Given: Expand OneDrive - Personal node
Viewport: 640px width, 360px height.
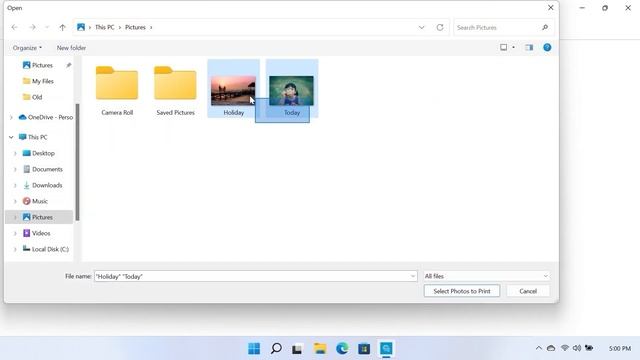Looking at the screenshot, I should click(x=11, y=118).
